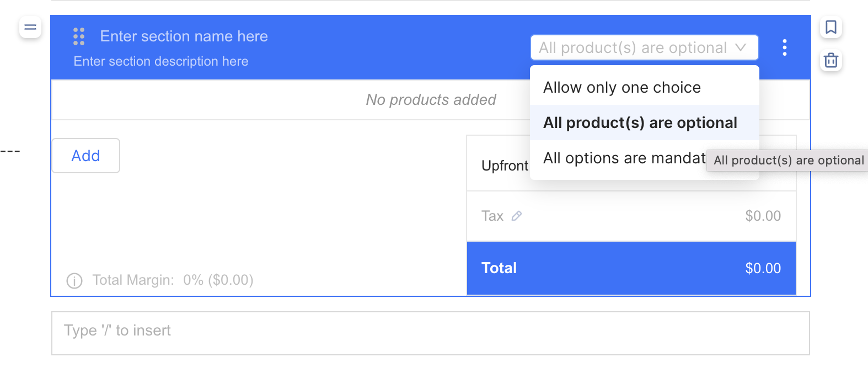Click the Upfront label in totals
The width and height of the screenshot is (868, 373).
coord(504,166)
